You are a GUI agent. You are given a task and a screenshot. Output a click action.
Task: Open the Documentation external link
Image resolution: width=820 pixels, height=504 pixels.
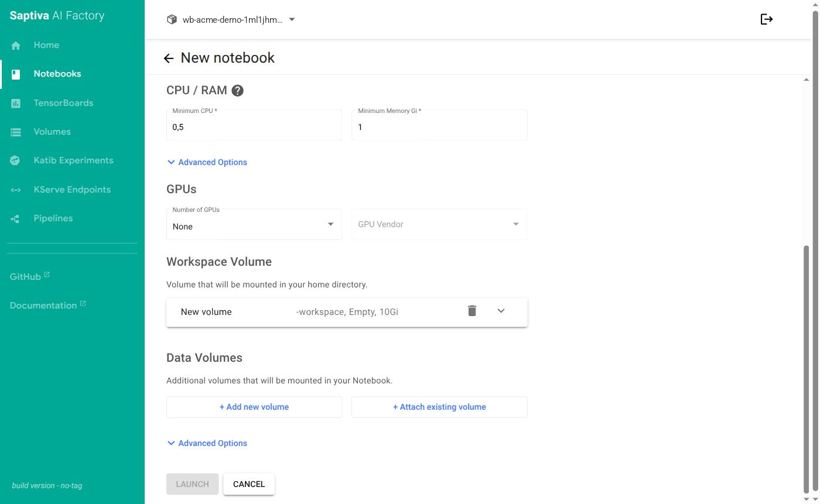tap(47, 305)
